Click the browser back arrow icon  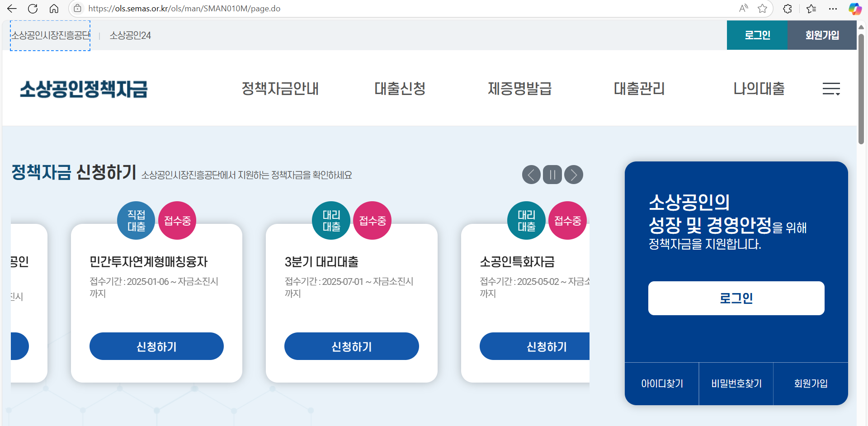pyautogui.click(x=12, y=9)
